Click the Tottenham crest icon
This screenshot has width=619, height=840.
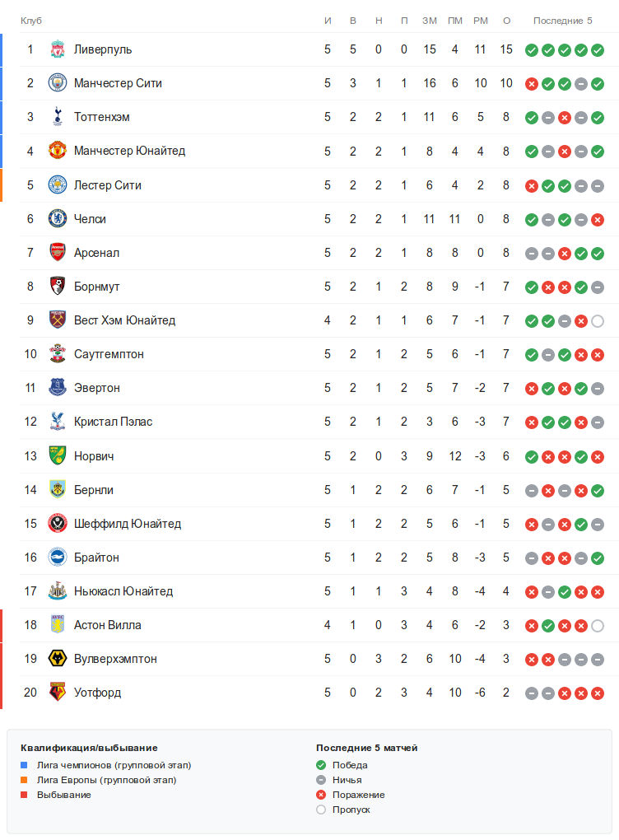click(x=57, y=117)
